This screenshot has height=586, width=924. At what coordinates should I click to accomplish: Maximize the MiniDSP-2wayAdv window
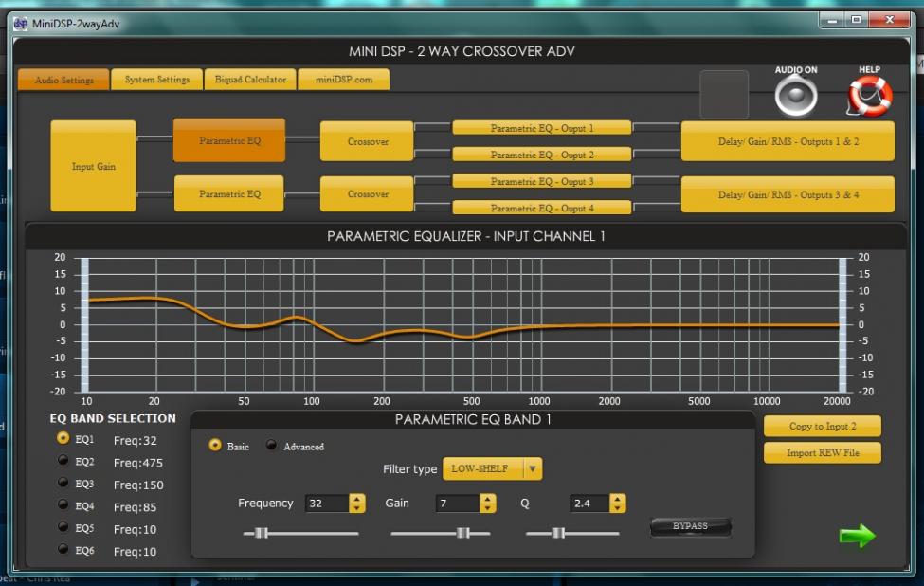(x=856, y=21)
